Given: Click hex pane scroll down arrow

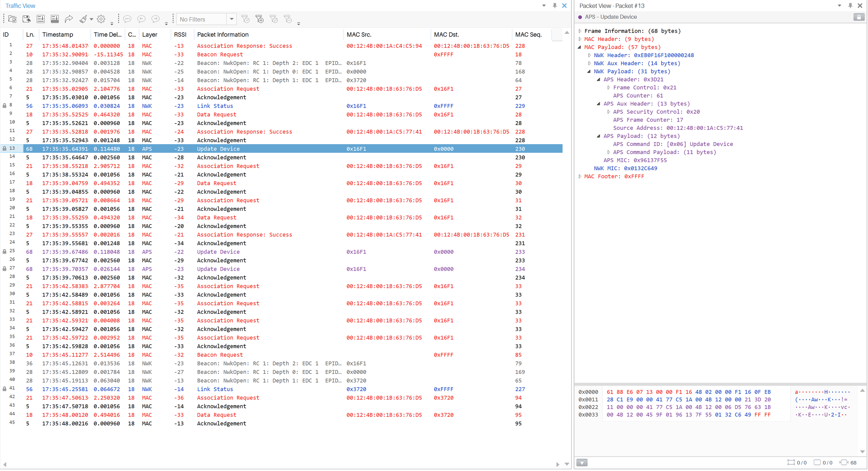Looking at the screenshot, I should [862, 452].
